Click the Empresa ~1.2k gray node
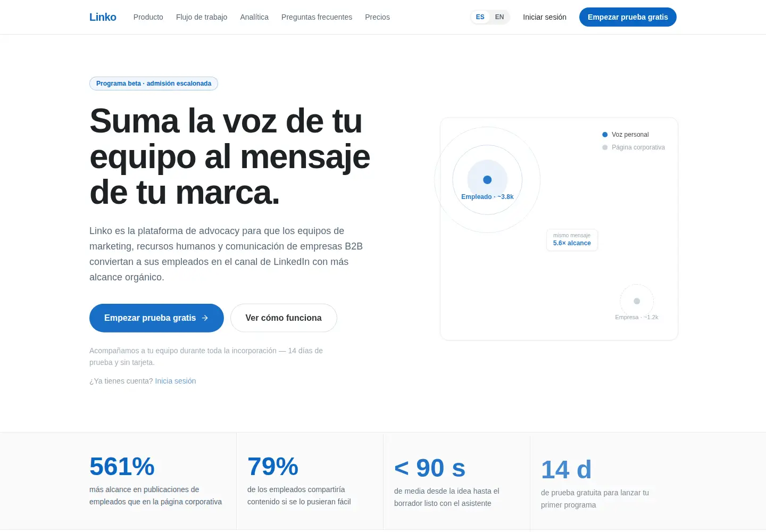This screenshot has height=532, width=766. 637,301
